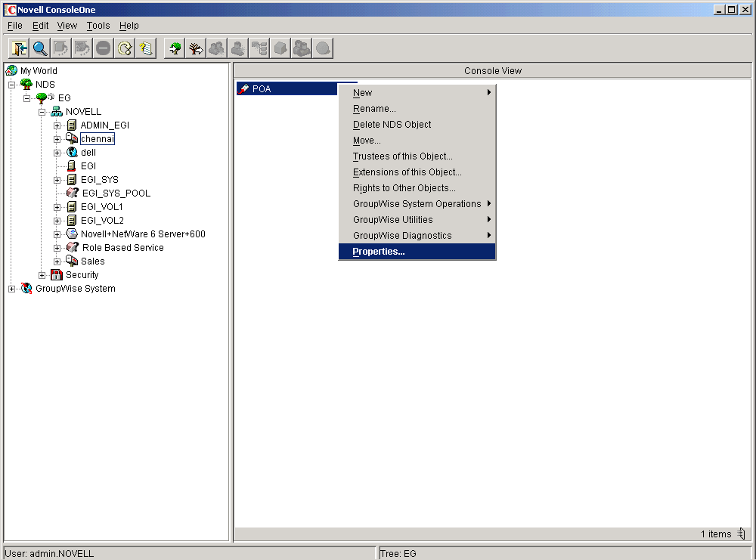Screen dimensions: 756x560
Task: Expand the Sales node
Action: click(x=57, y=261)
